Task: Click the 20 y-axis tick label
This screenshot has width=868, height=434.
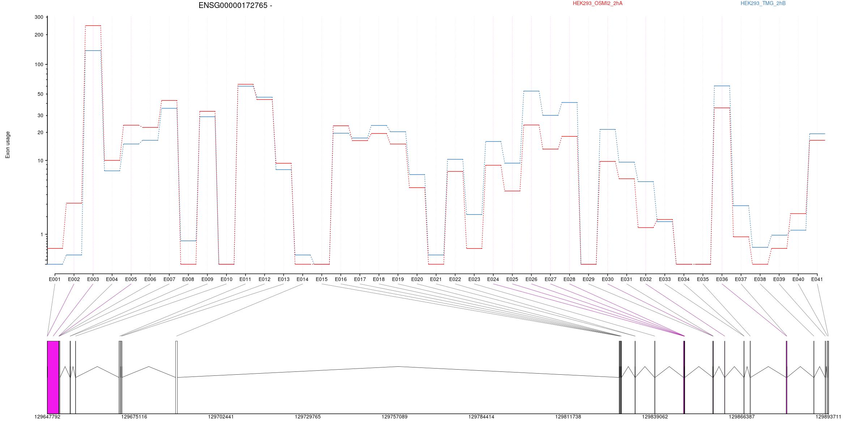Action: 40,132
